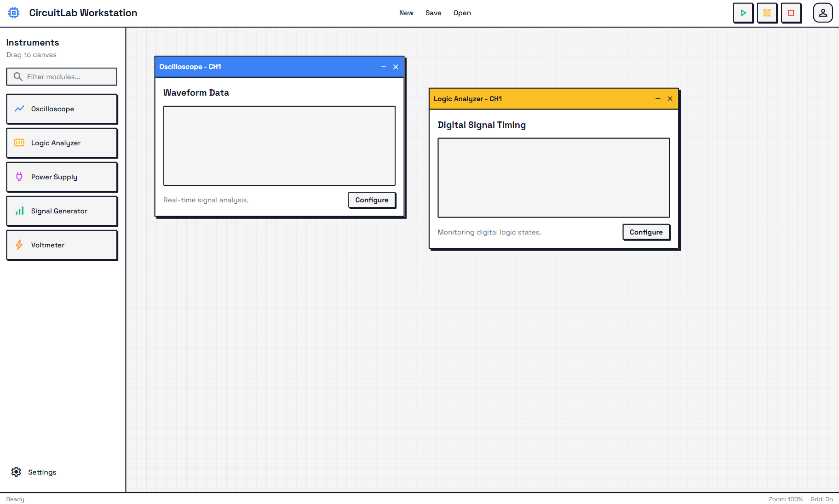The image size is (839, 504).
Task: Pause the simulation with the yellow button
Action: (x=767, y=13)
